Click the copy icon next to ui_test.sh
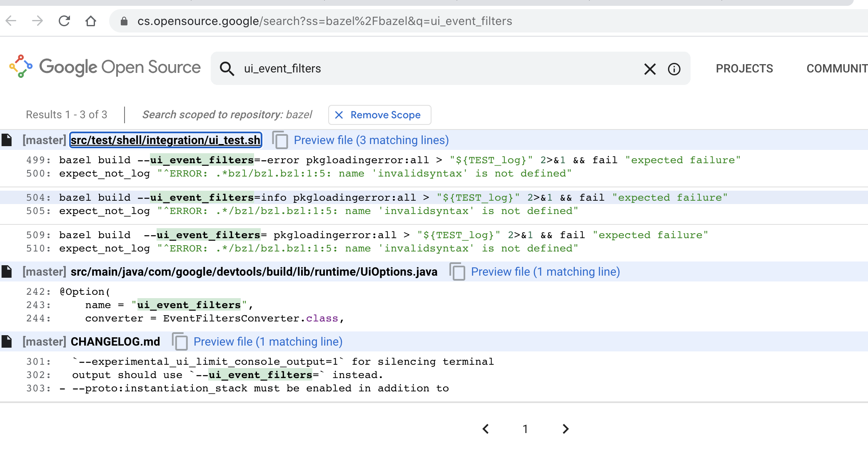The height and width of the screenshot is (473, 868). coord(279,140)
